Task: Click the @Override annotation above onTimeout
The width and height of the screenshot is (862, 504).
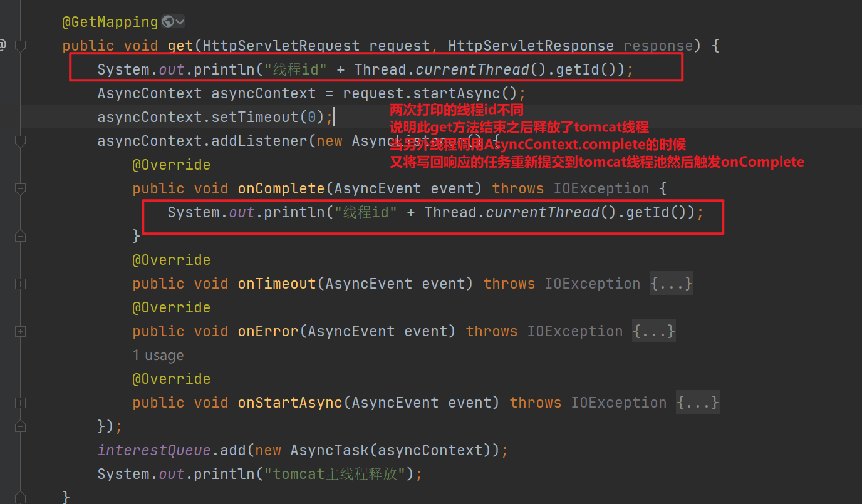Action: coord(171,260)
